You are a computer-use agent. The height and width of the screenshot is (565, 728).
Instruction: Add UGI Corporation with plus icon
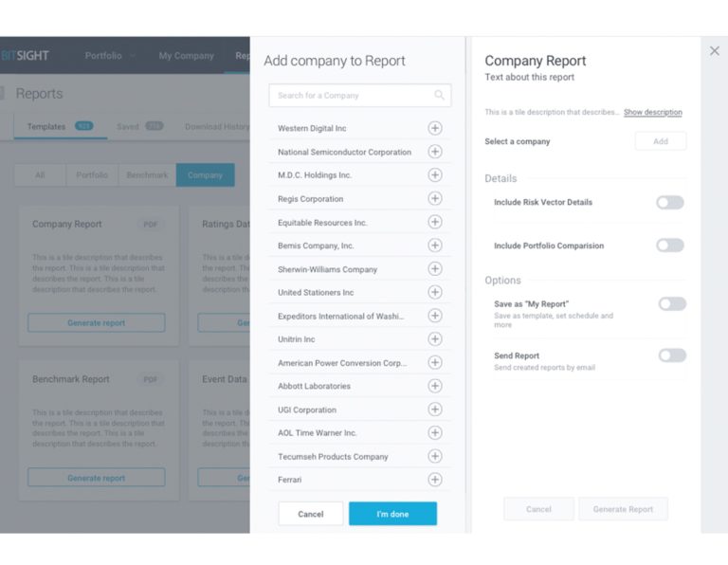[x=434, y=410]
